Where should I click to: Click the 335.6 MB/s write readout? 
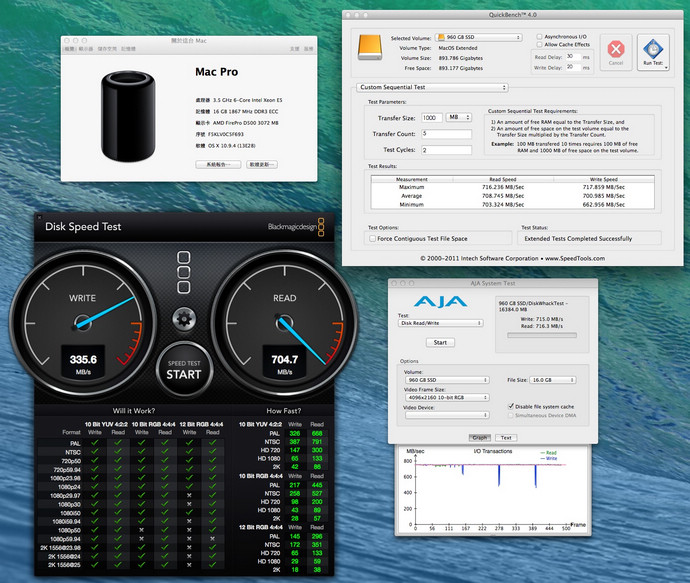(x=83, y=362)
